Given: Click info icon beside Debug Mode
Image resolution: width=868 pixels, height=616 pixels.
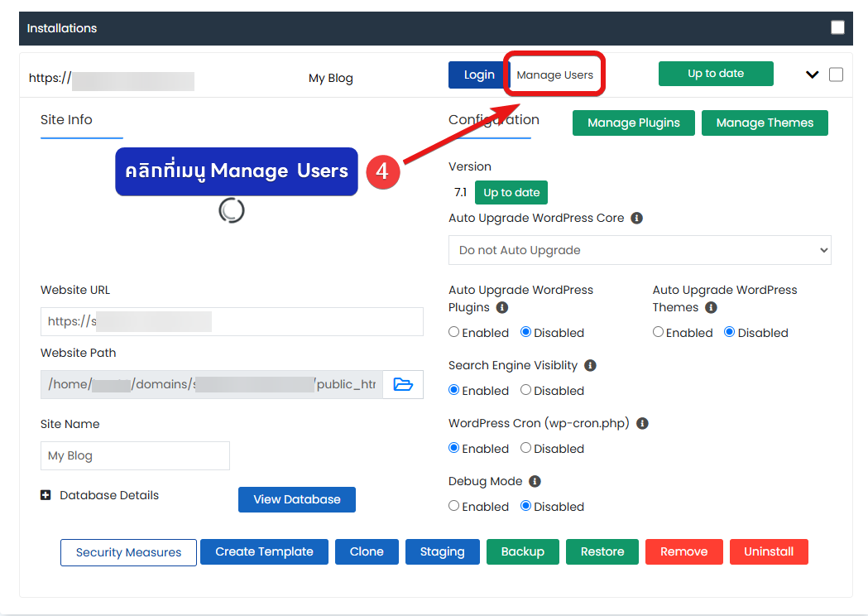Looking at the screenshot, I should click(x=535, y=481).
